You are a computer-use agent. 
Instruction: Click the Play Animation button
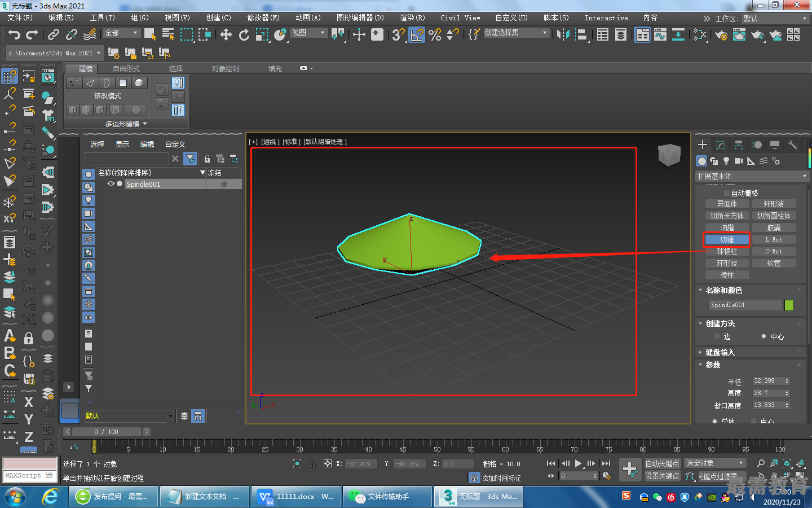click(578, 463)
